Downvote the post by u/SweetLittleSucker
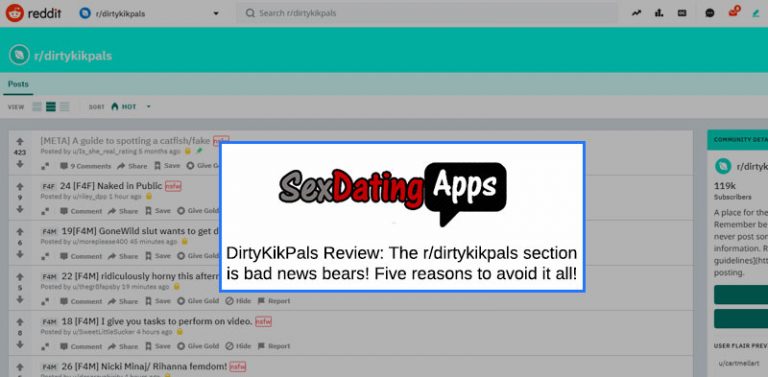Viewport: 768px width, 377px height. [20, 344]
